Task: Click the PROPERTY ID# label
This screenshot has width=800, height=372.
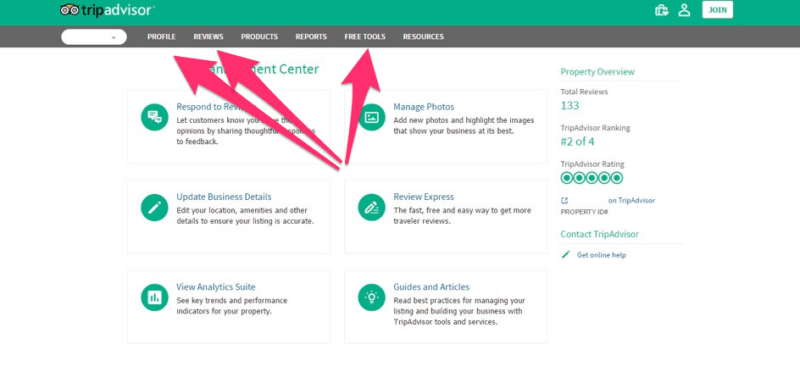Action: pyautogui.click(x=584, y=211)
